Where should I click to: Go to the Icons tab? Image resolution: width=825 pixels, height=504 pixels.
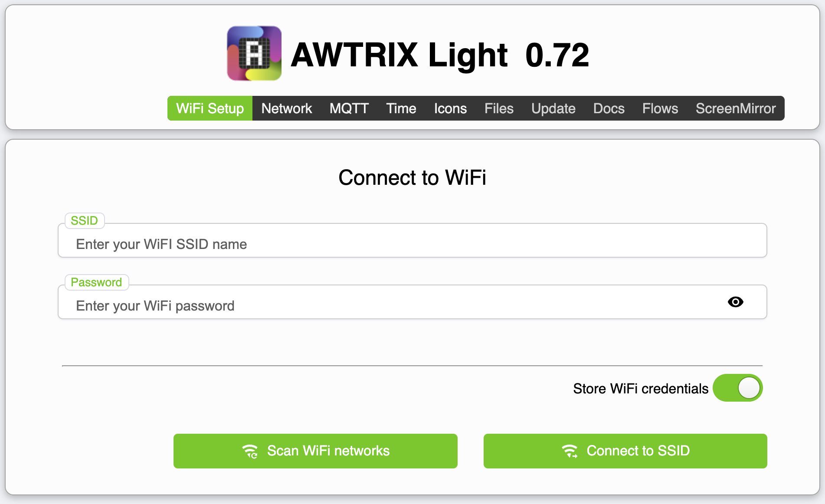[450, 108]
